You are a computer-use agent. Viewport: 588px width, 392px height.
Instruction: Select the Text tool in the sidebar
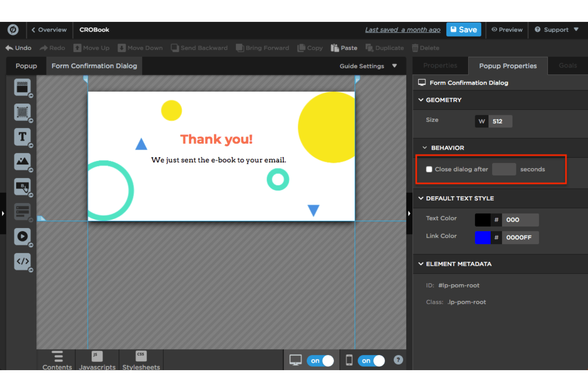pyautogui.click(x=22, y=137)
